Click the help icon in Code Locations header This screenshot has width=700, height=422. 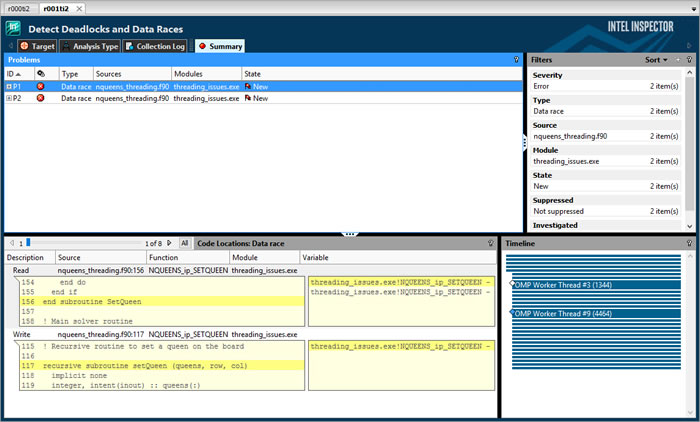[x=490, y=243]
